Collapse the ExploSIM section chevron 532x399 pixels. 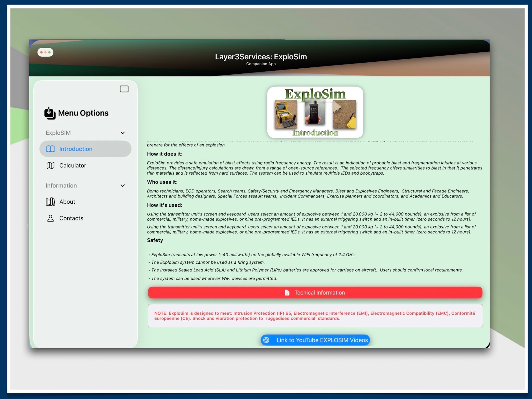click(123, 133)
